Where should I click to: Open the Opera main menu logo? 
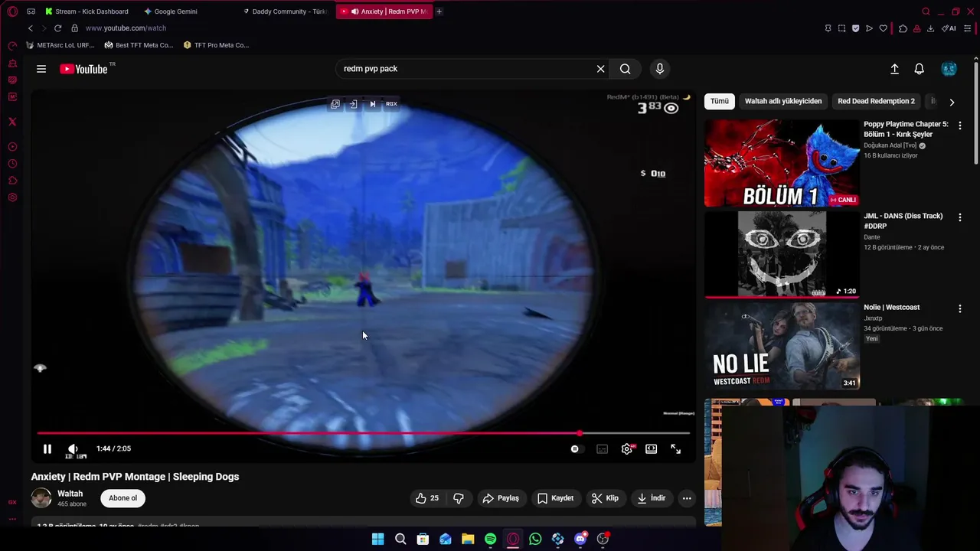click(x=12, y=11)
